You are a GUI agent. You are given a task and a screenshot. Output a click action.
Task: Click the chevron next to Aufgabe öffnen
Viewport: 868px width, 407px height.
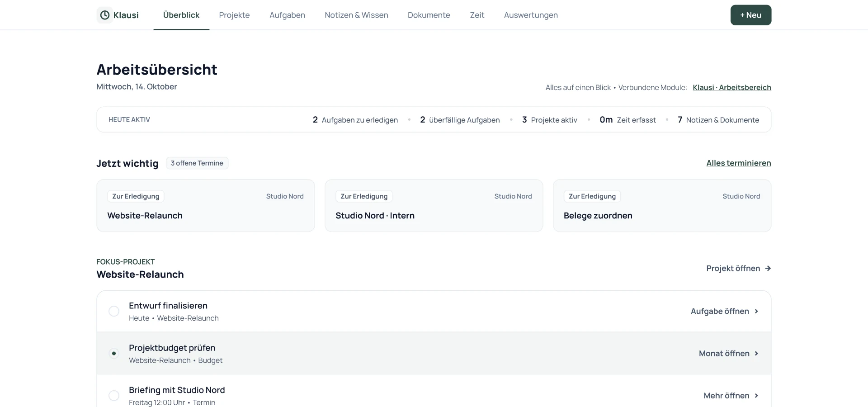[756, 311]
